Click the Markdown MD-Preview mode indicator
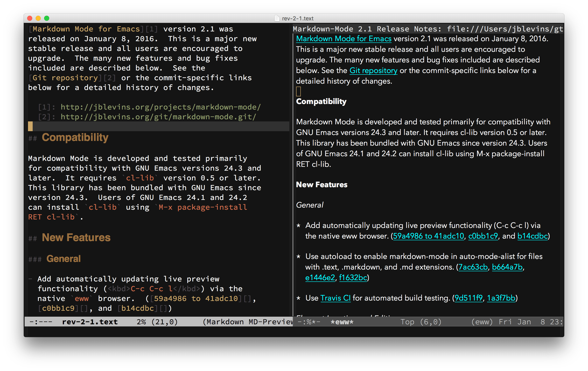The height and width of the screenshot is (371, 588). point(247,322)
